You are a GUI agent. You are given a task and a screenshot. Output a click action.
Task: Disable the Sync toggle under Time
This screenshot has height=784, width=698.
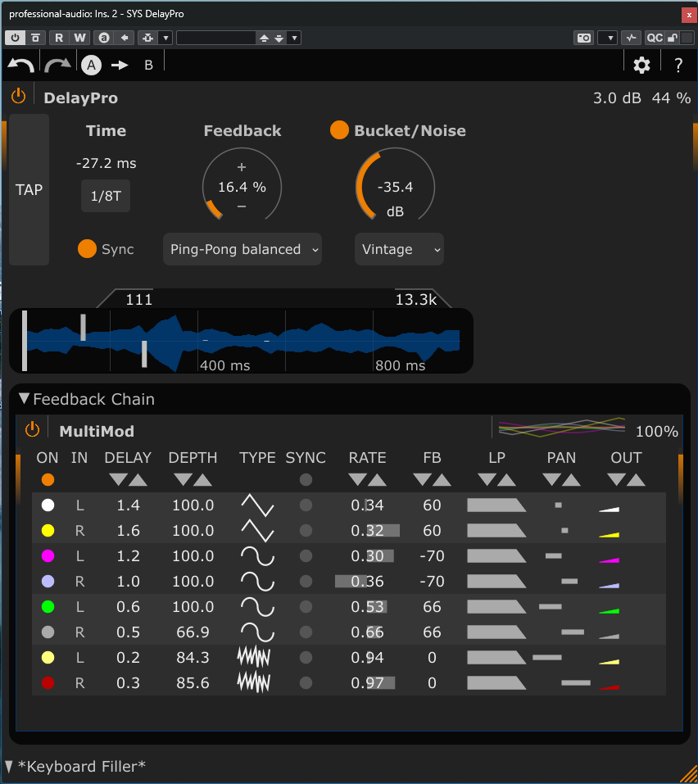[x=87, y=249]
